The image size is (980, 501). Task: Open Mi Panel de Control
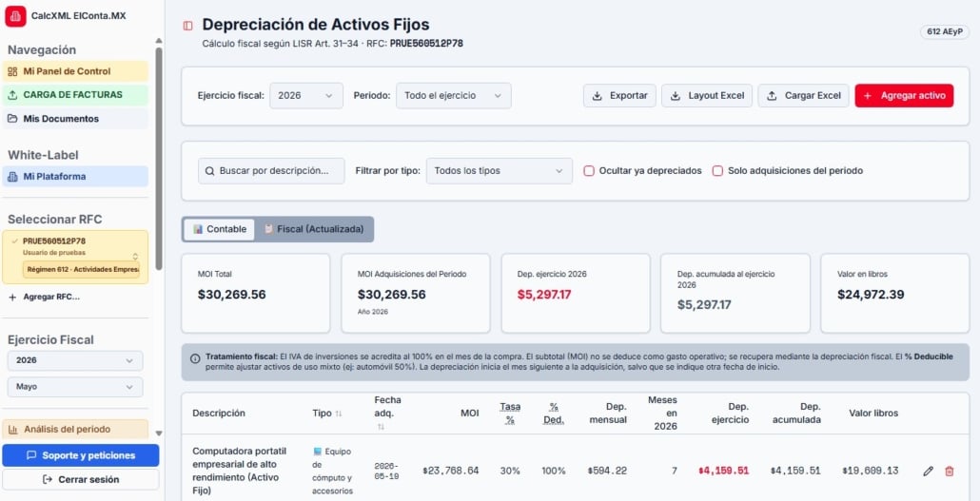tap(75, 71)
